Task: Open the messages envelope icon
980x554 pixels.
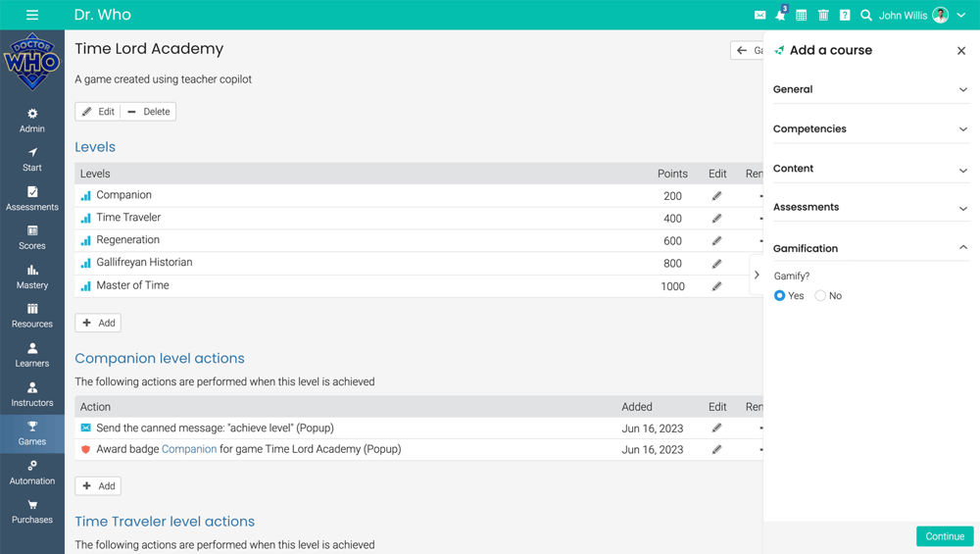Action: 759,16
